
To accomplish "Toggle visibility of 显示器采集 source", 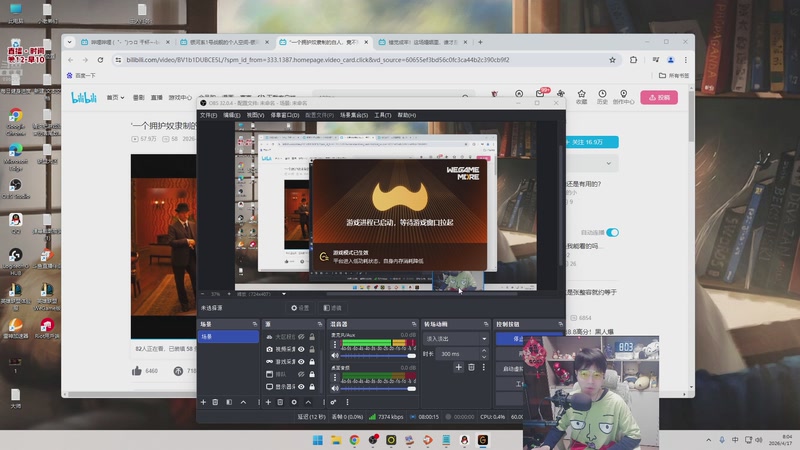I will [302, 387].
